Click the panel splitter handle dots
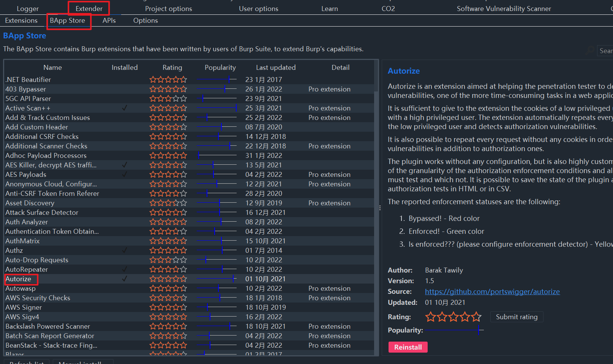 tap(380, 208)
